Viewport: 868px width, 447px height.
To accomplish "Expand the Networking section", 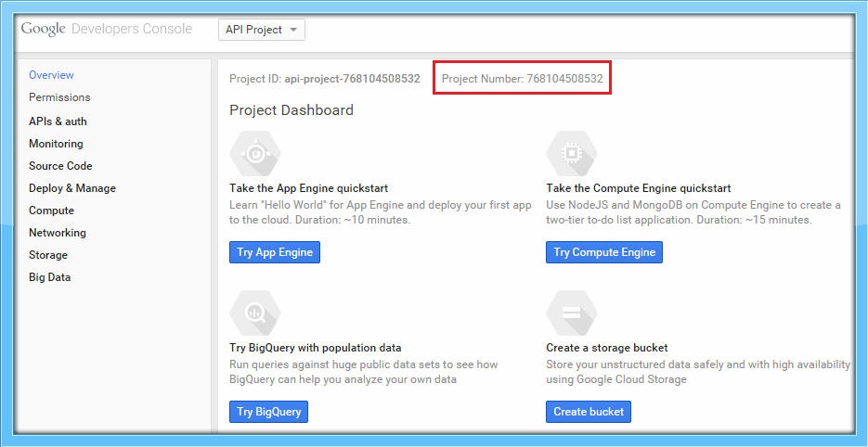I will (58, 233).
